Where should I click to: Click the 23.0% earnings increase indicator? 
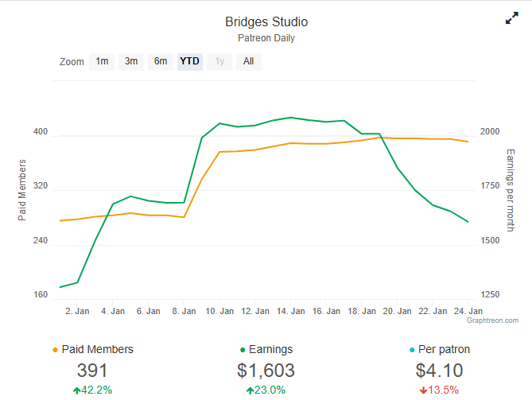(x=266, y=390)
